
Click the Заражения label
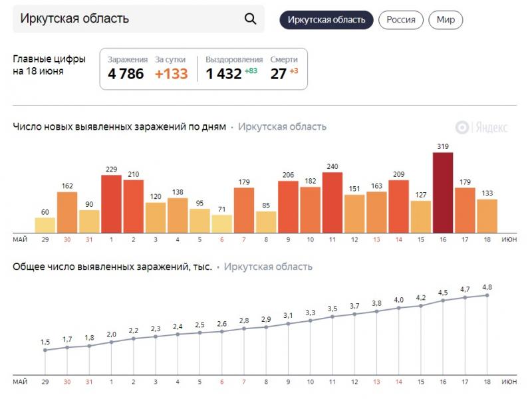128,59
